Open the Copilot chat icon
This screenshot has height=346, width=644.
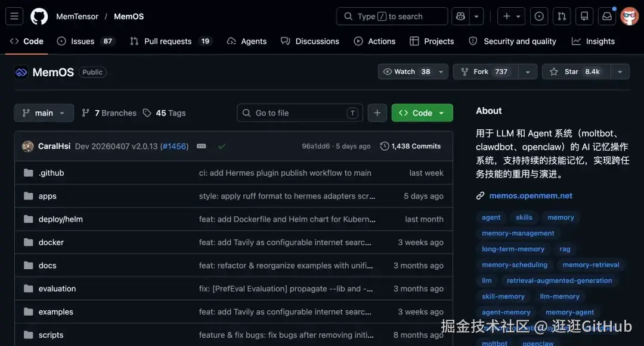coord(460,17)
